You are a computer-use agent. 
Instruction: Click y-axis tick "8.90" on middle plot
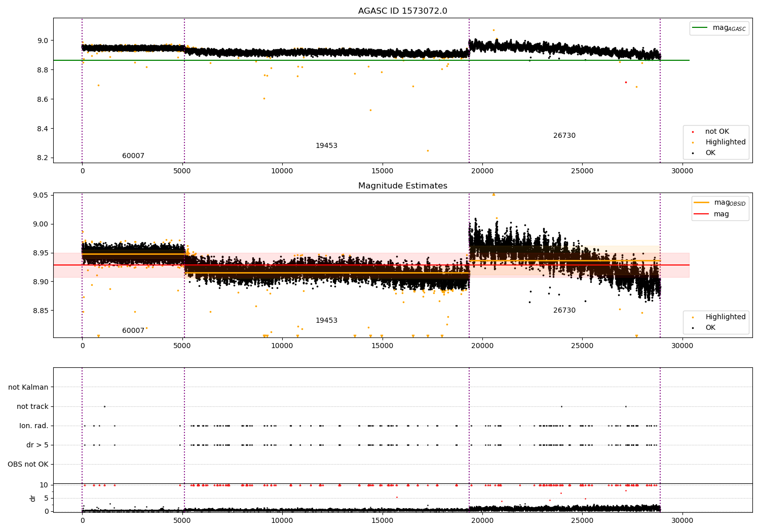click(41, 282)
